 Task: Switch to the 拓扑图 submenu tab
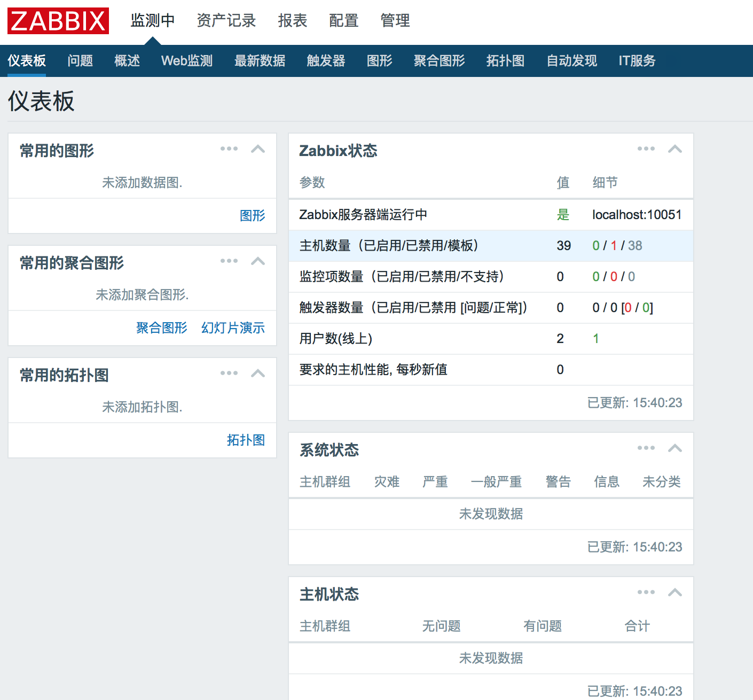coord(505,61)
